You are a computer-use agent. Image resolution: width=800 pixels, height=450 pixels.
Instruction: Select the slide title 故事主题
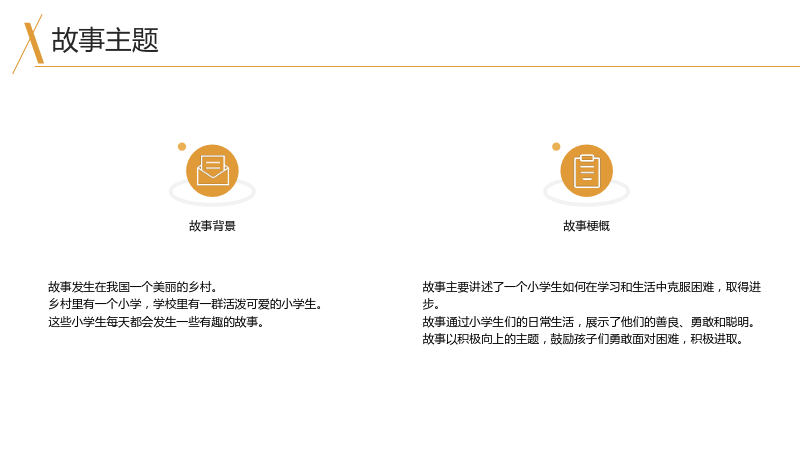[x=105, y=40]
